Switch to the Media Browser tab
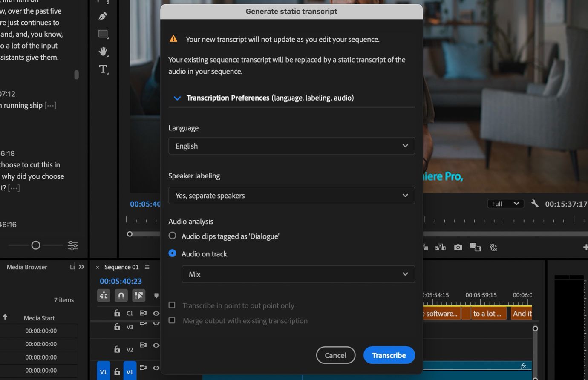 coord(26,267)
